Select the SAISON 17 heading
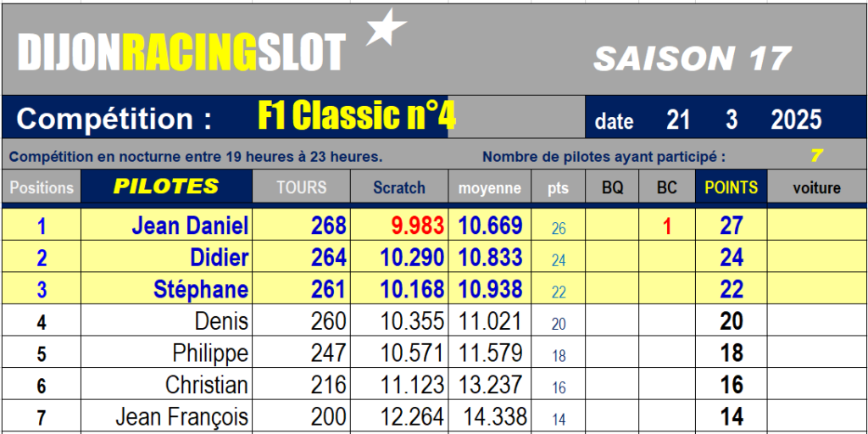This screenshot has width=868, height=434. (x=692, y=58)
